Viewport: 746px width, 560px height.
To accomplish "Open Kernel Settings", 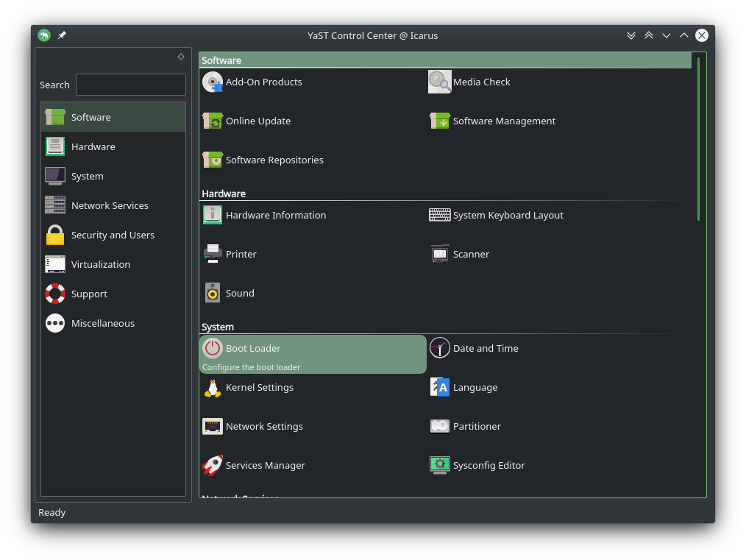I will pos(259,387).
